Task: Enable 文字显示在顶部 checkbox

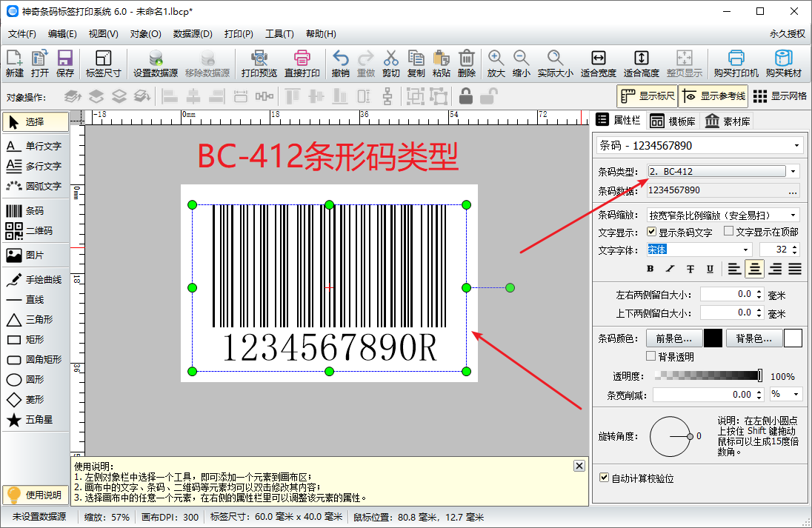Action: click(x=728, y=231)
